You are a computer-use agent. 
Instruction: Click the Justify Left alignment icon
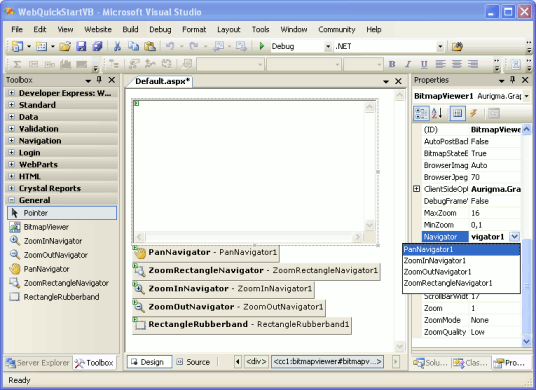(x=440, y=64)
